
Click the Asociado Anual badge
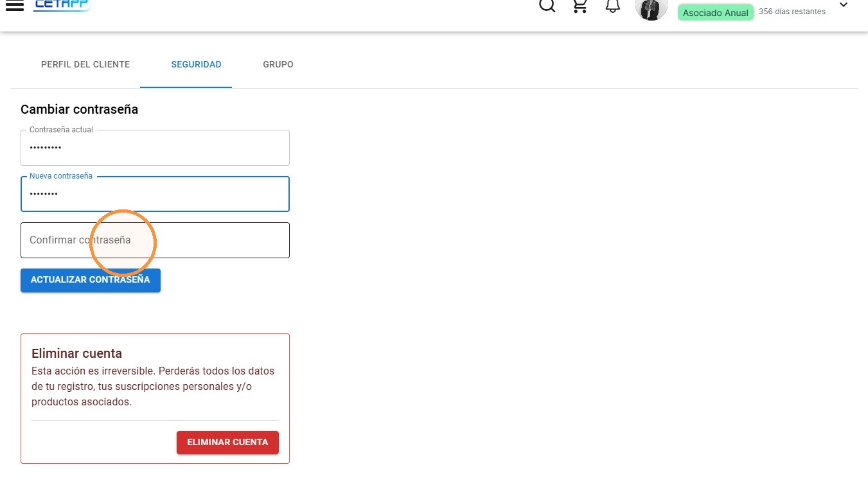tap(716, 12)
